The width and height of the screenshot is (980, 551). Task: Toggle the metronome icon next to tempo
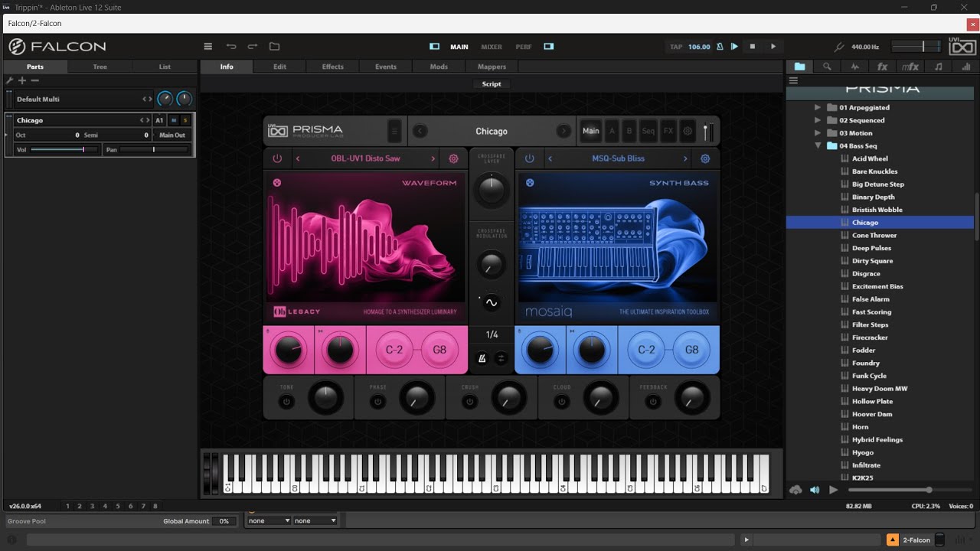(720, 47)
